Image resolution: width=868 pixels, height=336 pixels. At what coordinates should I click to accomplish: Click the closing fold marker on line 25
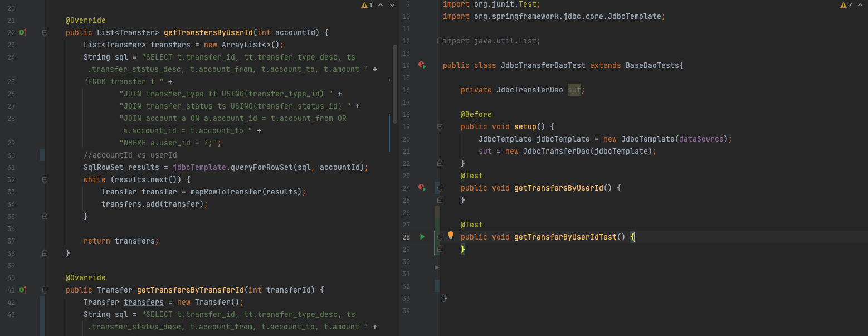pos(440,200)
